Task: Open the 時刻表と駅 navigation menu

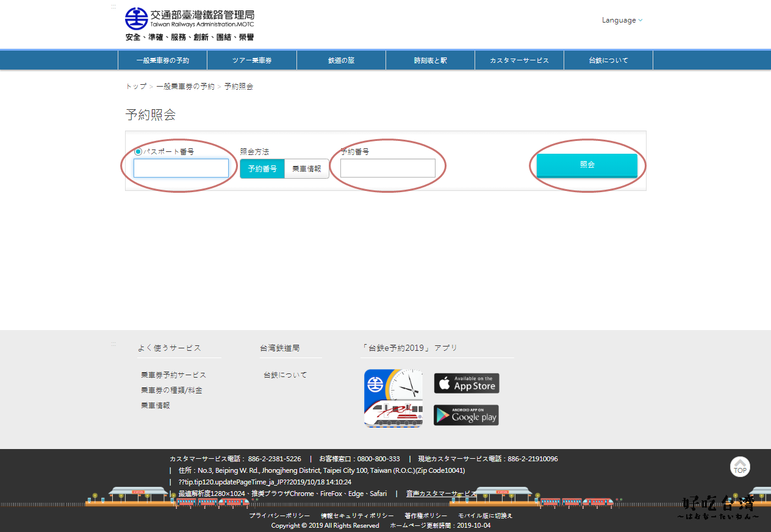Action: coord(430,60)
